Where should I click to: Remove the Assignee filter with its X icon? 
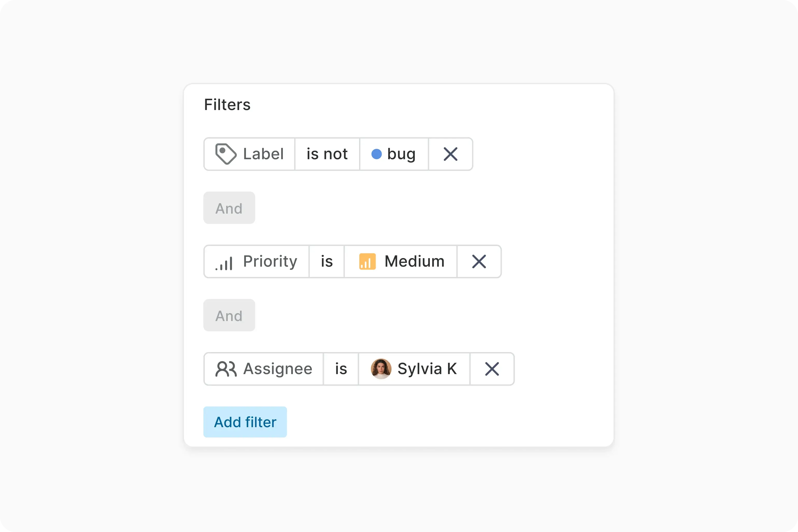coord(492,369)
